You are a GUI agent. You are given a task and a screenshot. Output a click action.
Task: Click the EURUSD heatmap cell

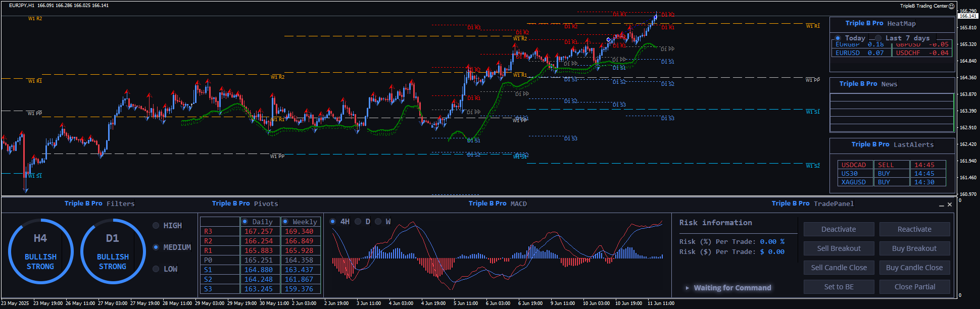(848, 53)
